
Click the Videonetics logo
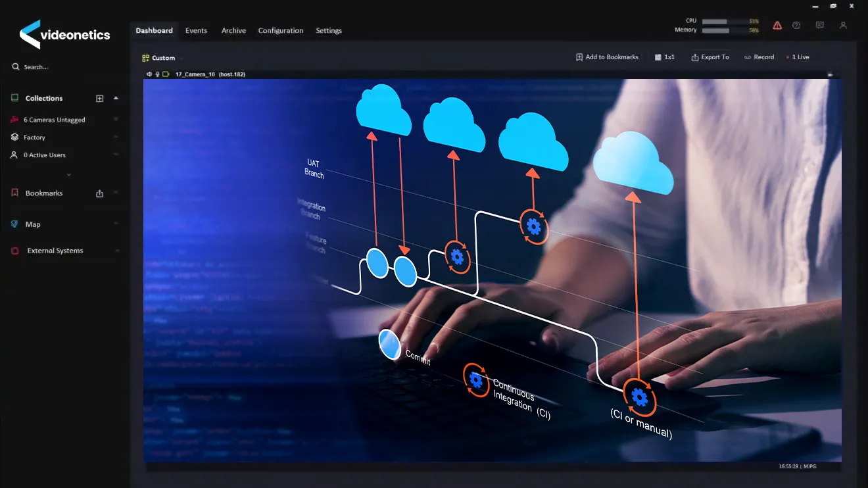(64, 35)
